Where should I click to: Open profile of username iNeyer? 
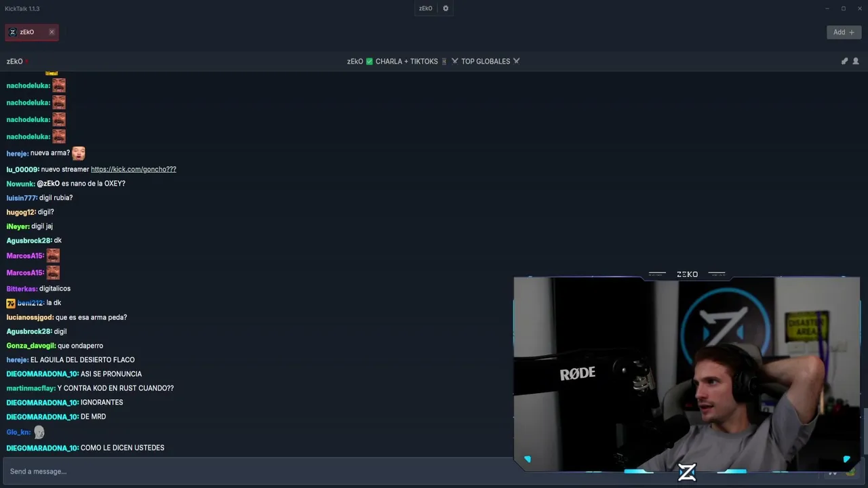18,226
